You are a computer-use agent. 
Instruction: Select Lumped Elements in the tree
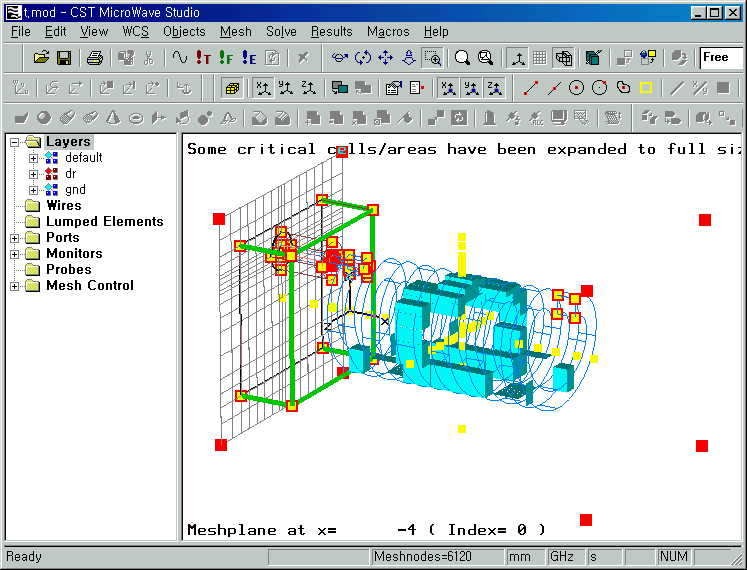click(x=104, y=222)
